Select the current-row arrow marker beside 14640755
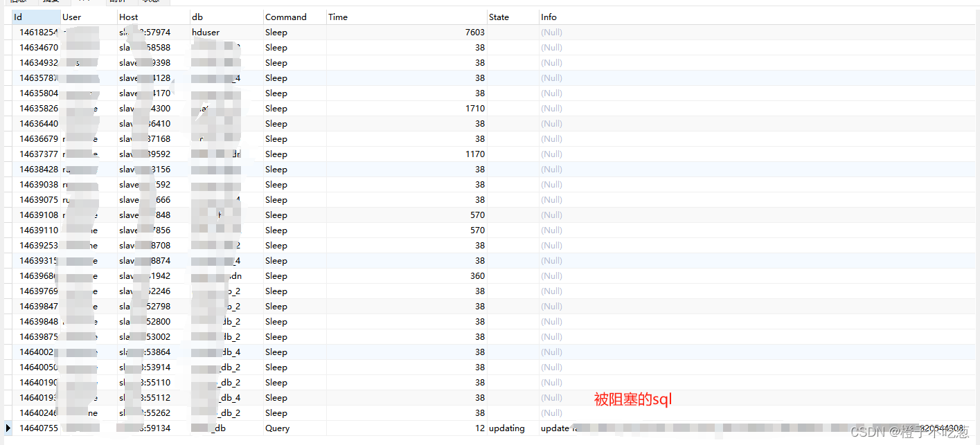This screenshot has height=445, width=980. pyautogui.click(x=8, y=428)
